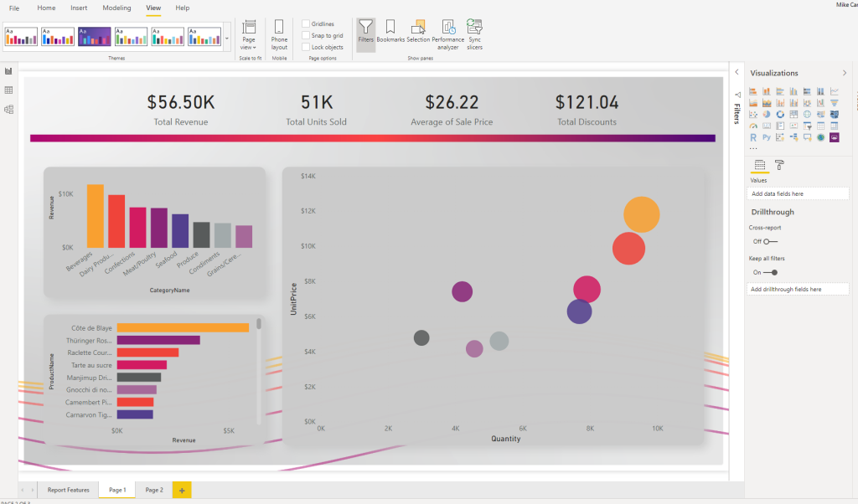Open the Format paint roller tab
The width and height of the screenshot is (858, 504).
tap(779, 165)
